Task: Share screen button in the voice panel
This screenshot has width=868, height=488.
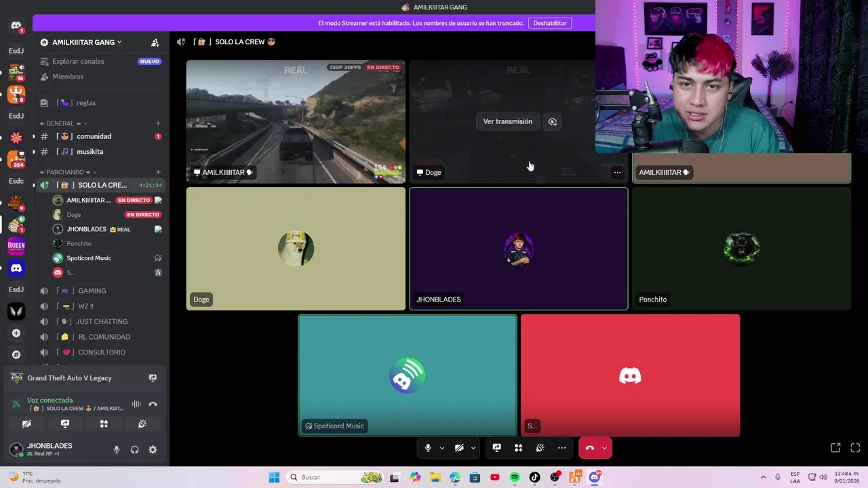Action: click(x=65, y=424)
